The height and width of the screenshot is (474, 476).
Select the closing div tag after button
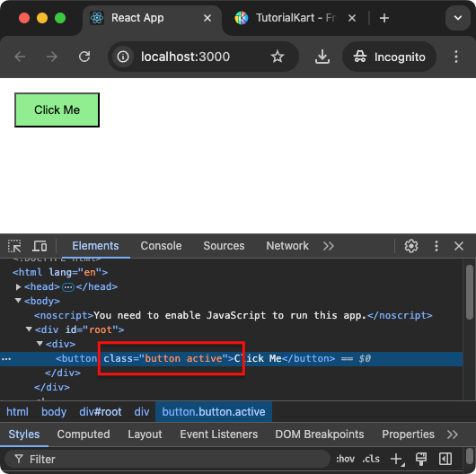pyautogui.click(x=63, y=373)
